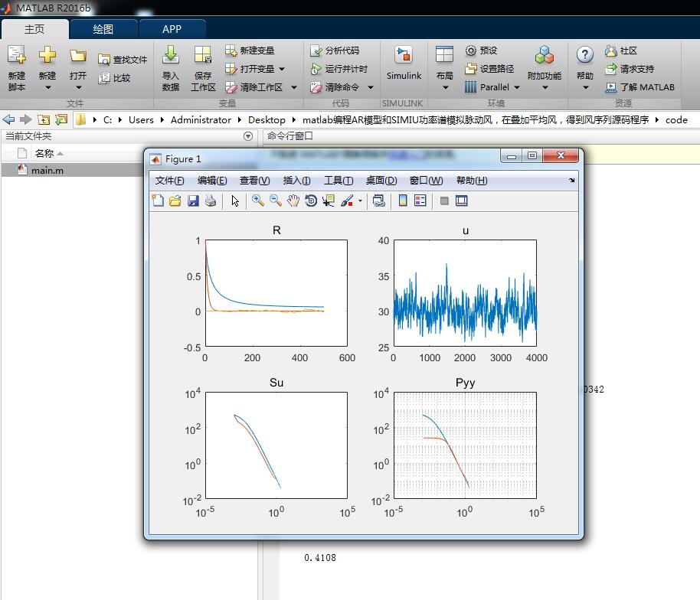Click Analyze Code (分析代码)

335,51
